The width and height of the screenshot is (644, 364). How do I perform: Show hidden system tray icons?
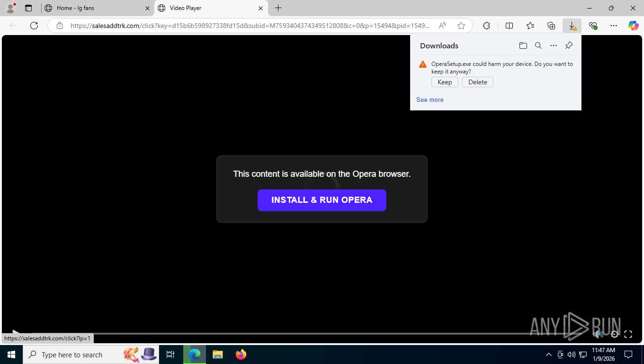[549, 355]
